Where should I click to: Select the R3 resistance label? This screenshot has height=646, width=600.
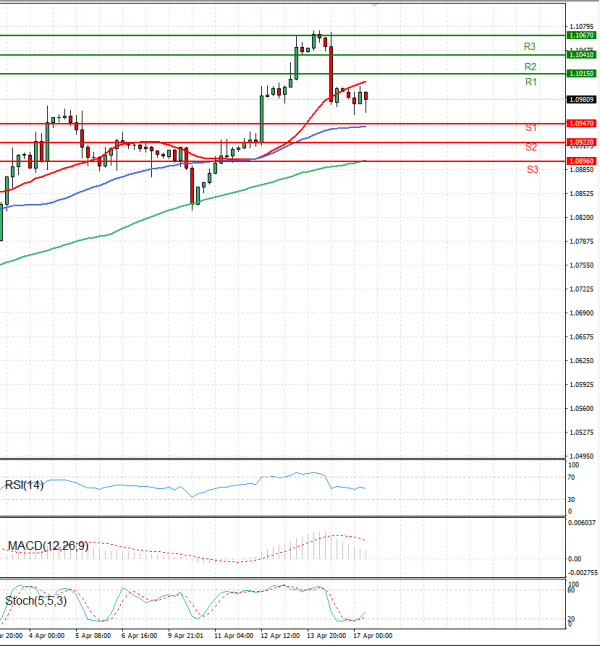point(530,47)
